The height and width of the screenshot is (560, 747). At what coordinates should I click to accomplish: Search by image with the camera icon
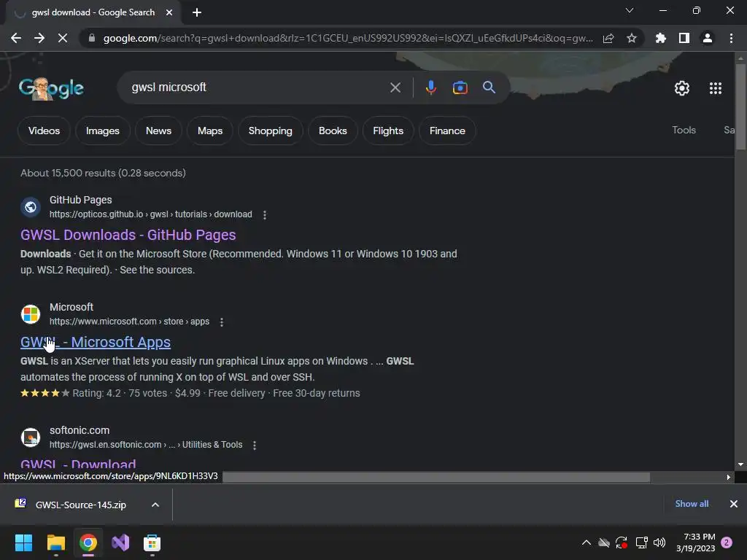coord(460,87)
